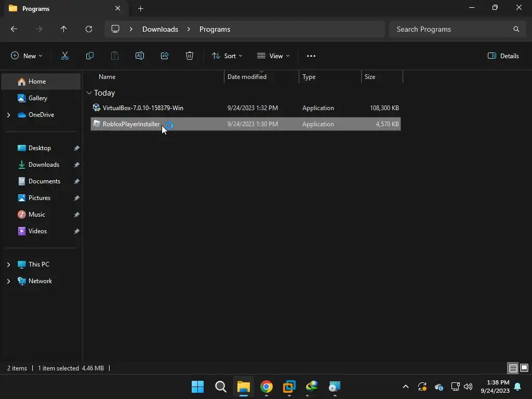Click the Cut scissors icon
The height and width of the screenshot is (399, 532).
click(x=64, y=56)
